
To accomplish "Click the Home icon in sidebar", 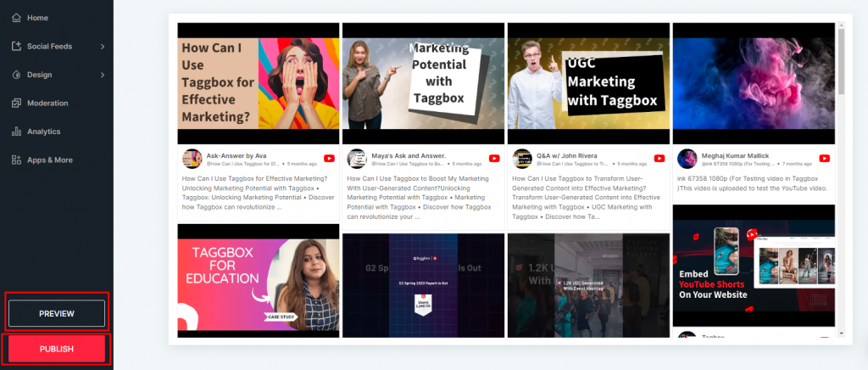I will pos(16,18).
